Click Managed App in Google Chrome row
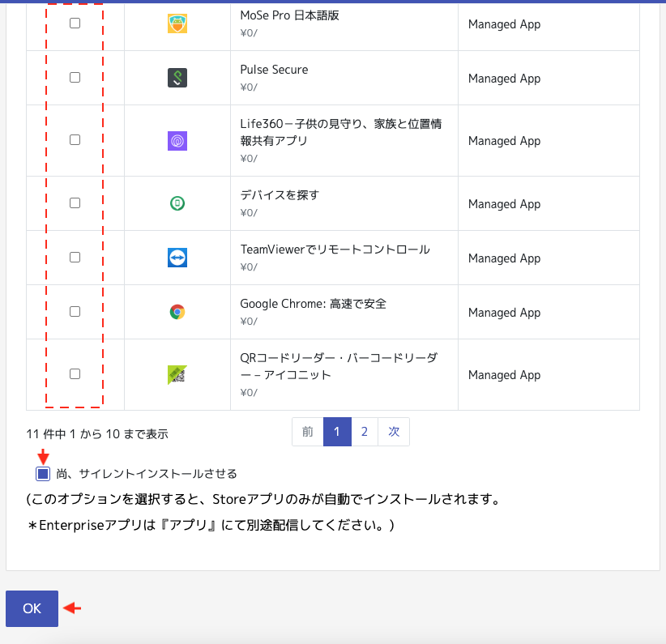 504,313
